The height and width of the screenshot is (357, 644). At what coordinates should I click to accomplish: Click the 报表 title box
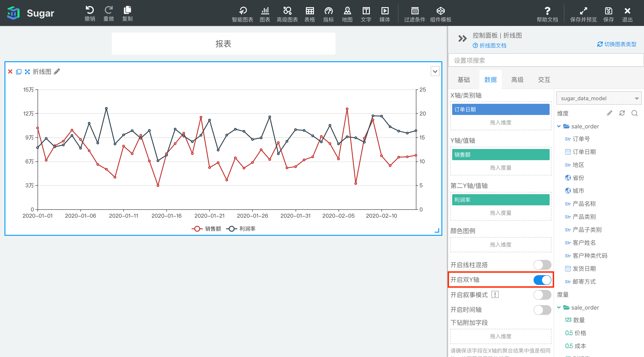223,44
